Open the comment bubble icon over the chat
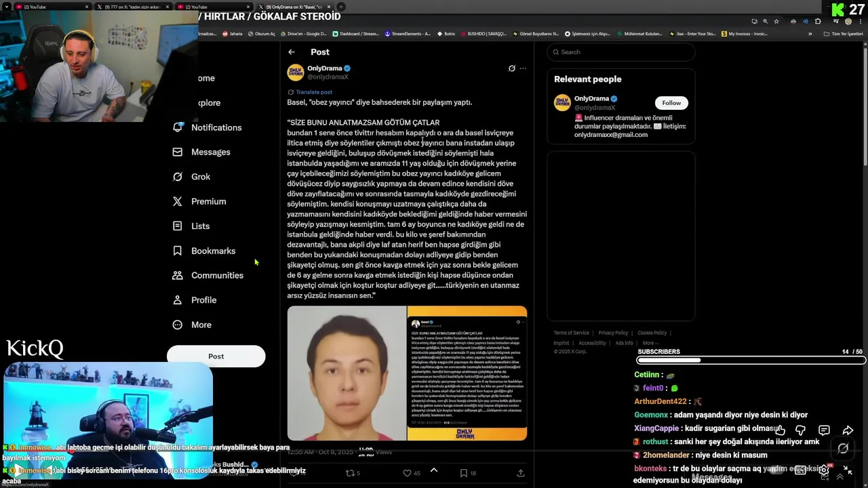This screenshot has height=488, width=868. pyautogui.click(x=824, y=430)
